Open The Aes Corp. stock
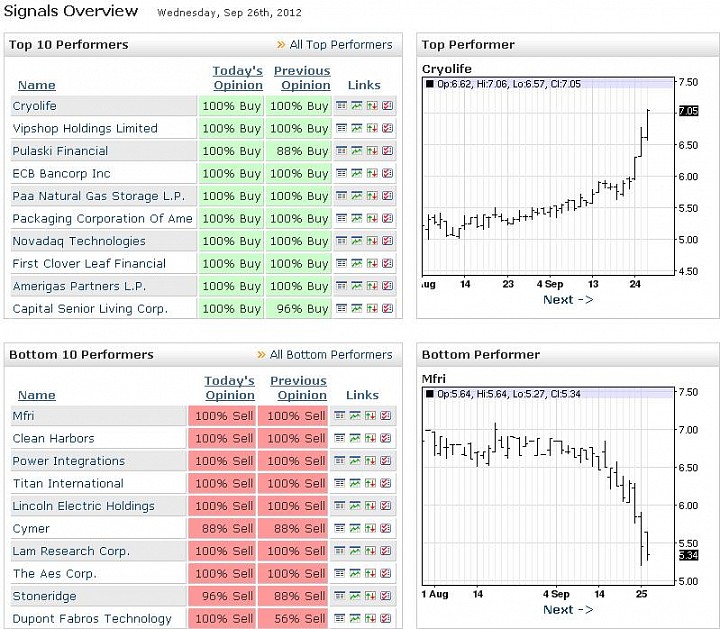 [x=55, y=573]
